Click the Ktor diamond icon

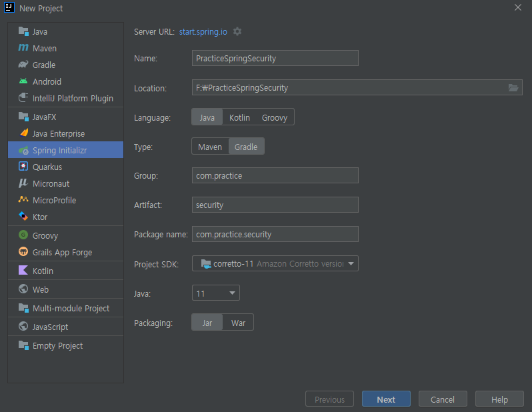23,216
